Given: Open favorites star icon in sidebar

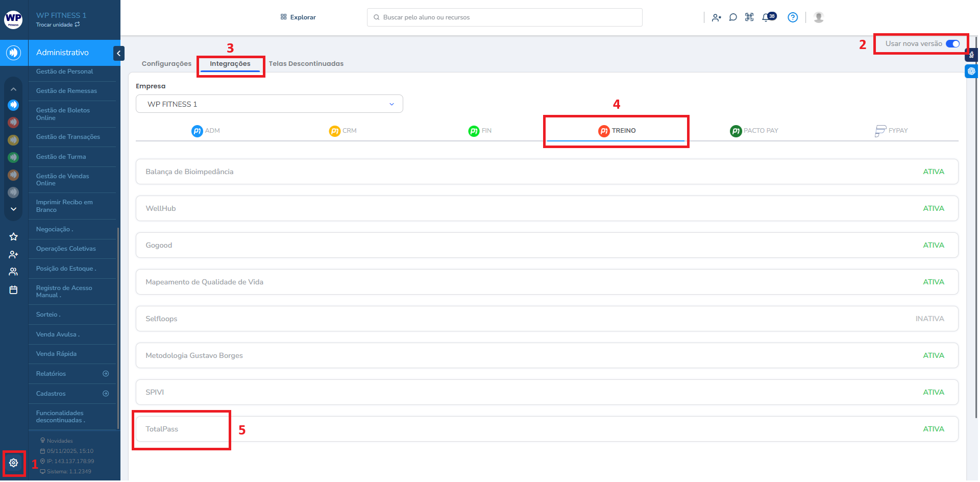Looking at the screenshot, I should 13,236.
